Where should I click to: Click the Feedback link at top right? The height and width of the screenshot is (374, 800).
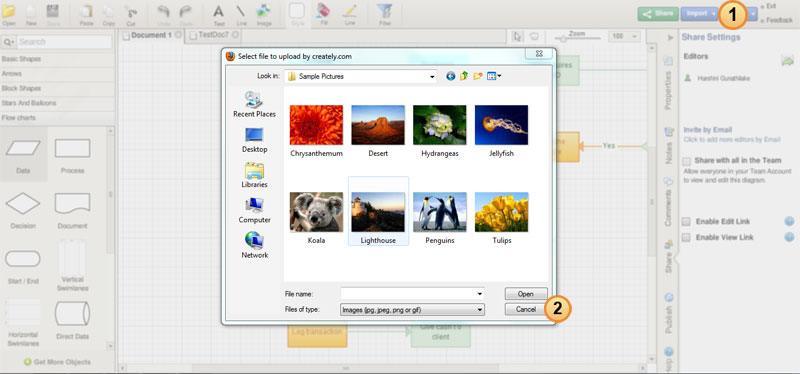(779, 20)
